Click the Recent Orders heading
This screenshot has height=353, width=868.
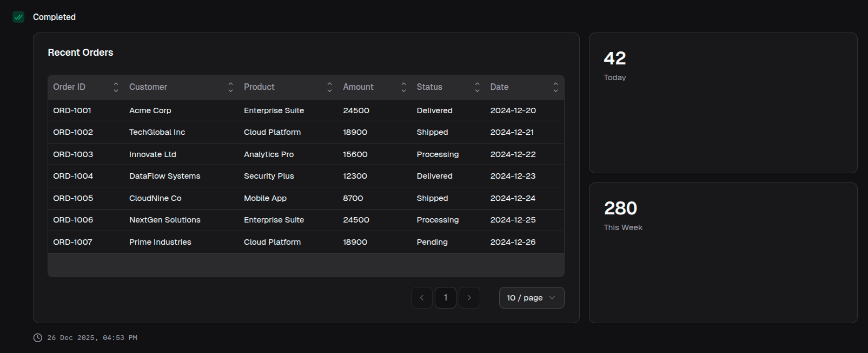pos(81,53)
